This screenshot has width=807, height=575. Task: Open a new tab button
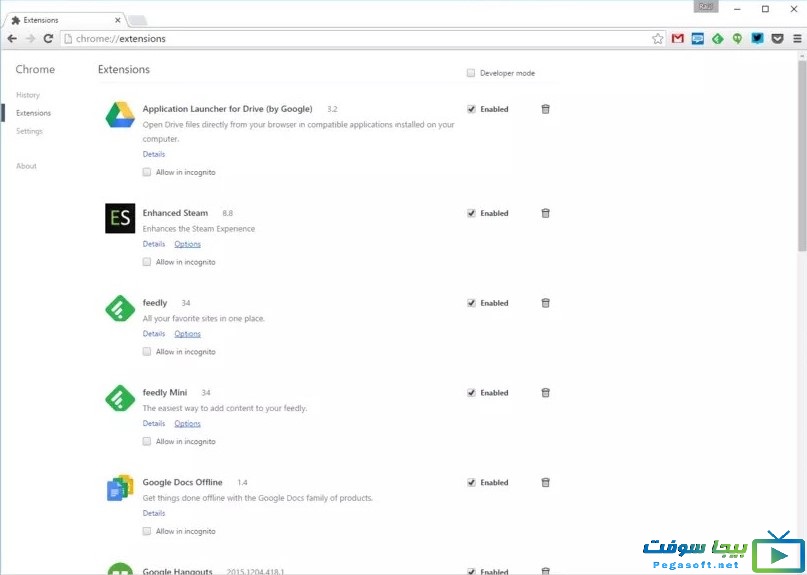click(137, 21)
